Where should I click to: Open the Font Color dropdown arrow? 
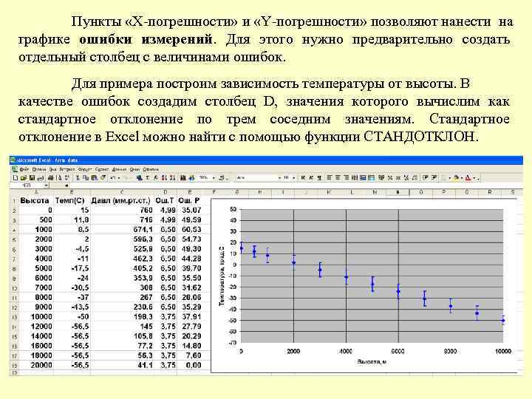474,178
